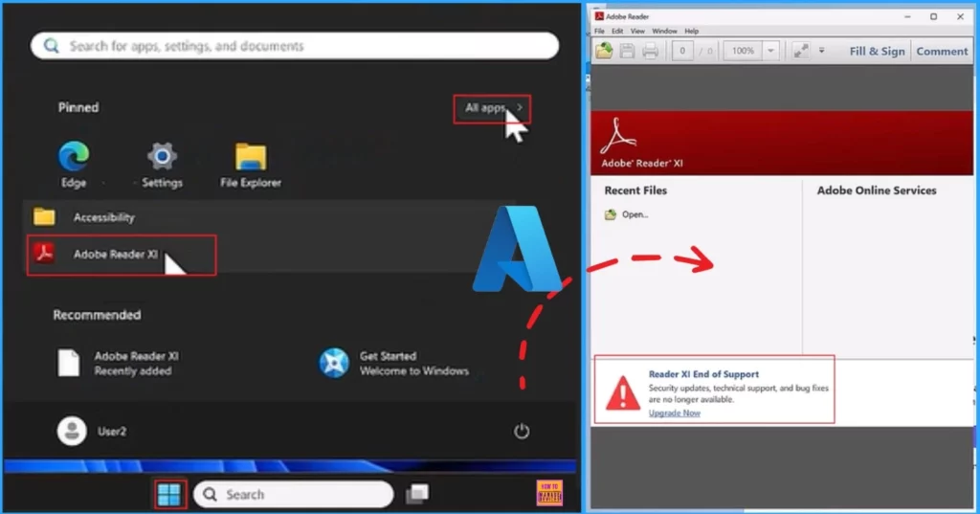Click the Adobe Online Services heading
Viewport: 980px width, 514px height.
[877, 190]
